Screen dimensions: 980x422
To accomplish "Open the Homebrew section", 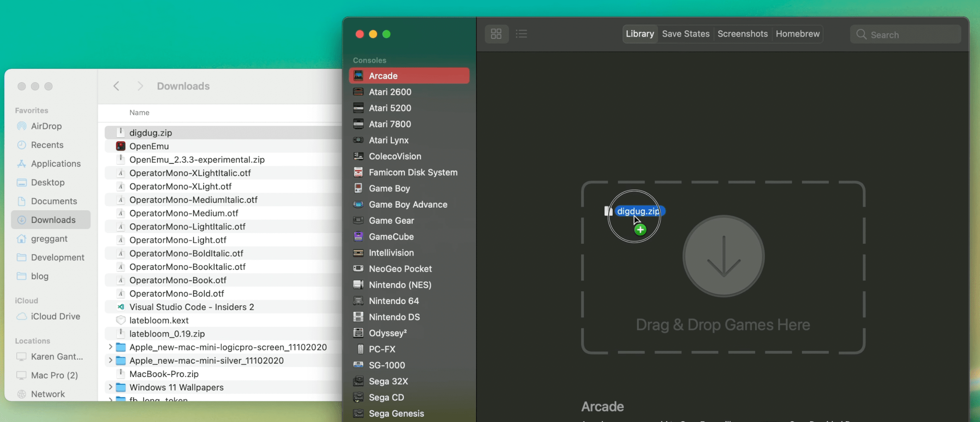I will click(797, 34).
